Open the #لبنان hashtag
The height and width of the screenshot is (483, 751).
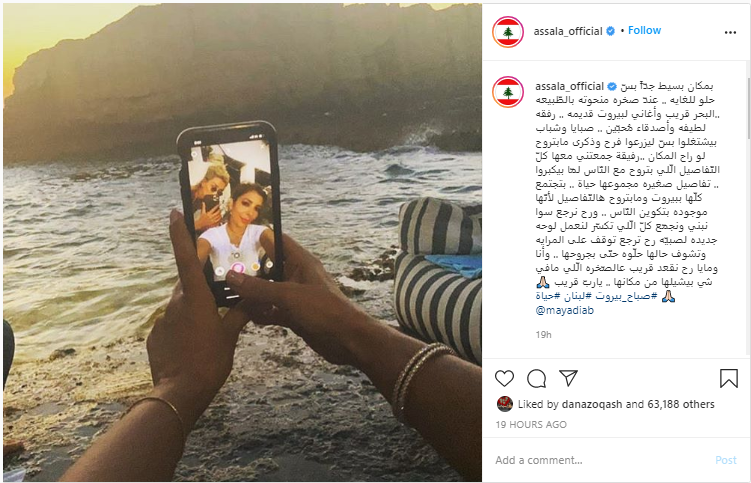579,296
